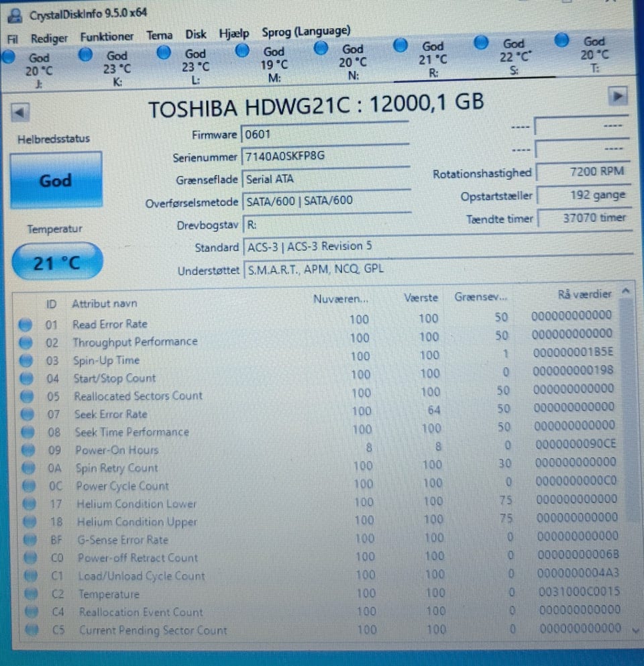Open the Funktioner menu
644x666 pixels.
(x=107, y=36)
